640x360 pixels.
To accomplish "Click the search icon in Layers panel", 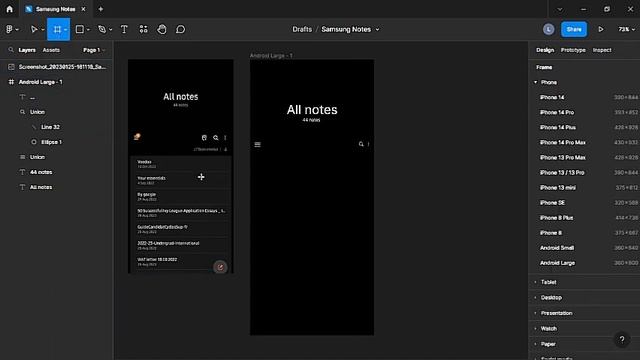I will (11, 50).
